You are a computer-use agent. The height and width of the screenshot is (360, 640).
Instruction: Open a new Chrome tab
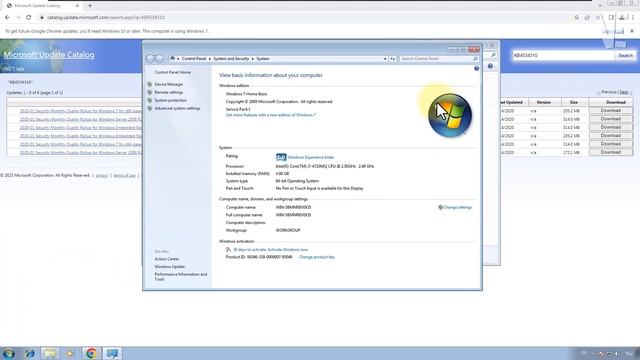(x=90, y=6)
